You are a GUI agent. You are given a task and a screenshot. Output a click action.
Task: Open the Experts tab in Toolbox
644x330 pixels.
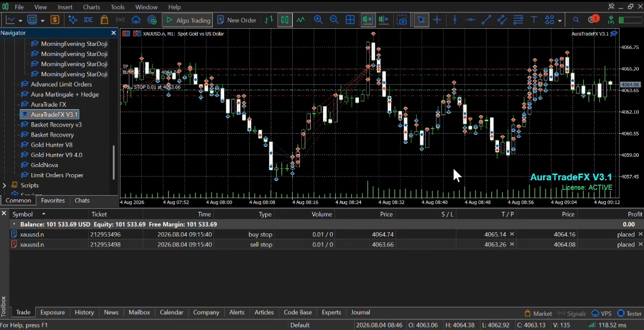(332, 312)
